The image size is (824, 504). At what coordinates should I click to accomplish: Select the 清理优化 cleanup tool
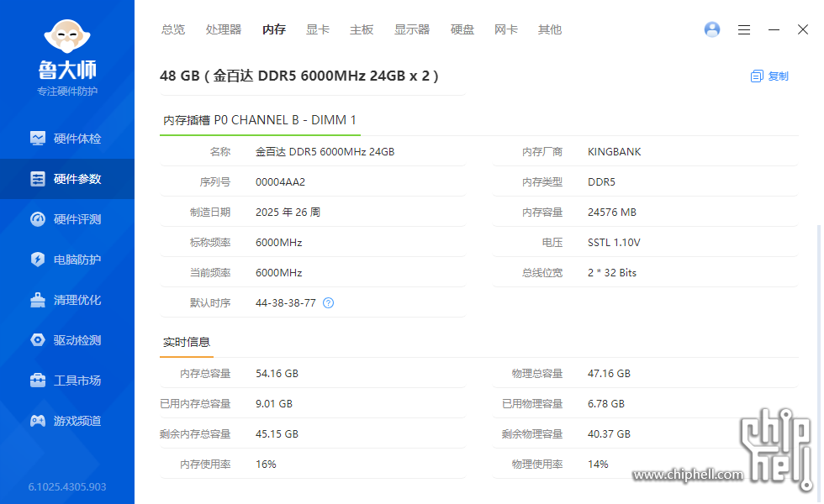pyautogui.click(x=67, y=299)
